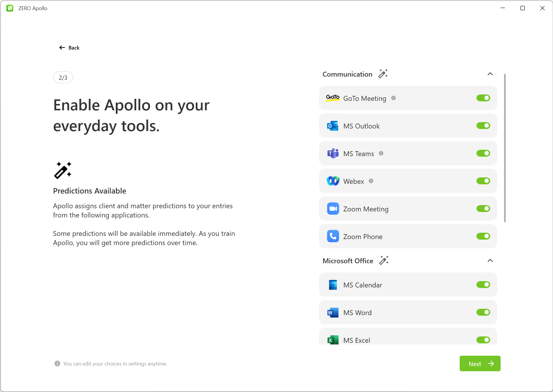Screen dimensions: 553x392
Task: Click the magic wand icon beside Communication
Action: [x=383, y=74]
